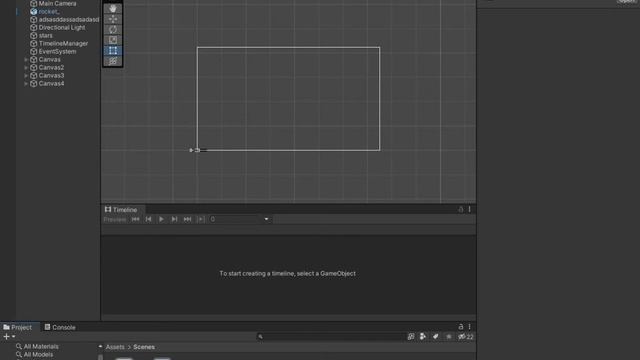
Task: Step to next frame in Timeline
Action: point(174,220)
